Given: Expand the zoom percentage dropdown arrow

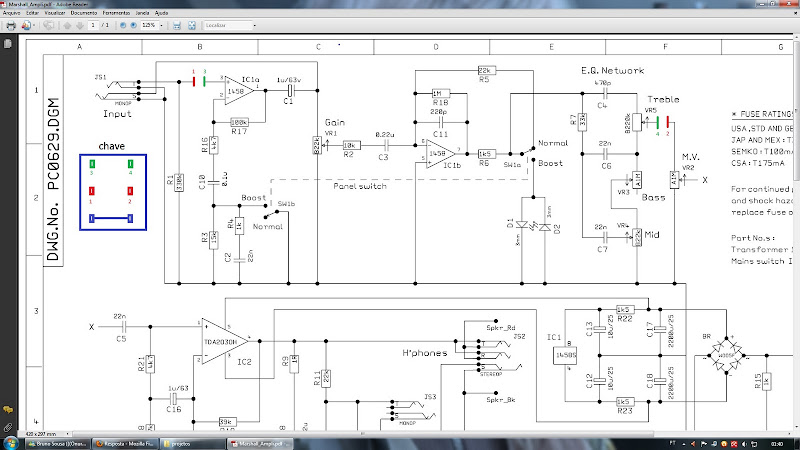Looking at the screenshot, I should [x=163, y=24].
